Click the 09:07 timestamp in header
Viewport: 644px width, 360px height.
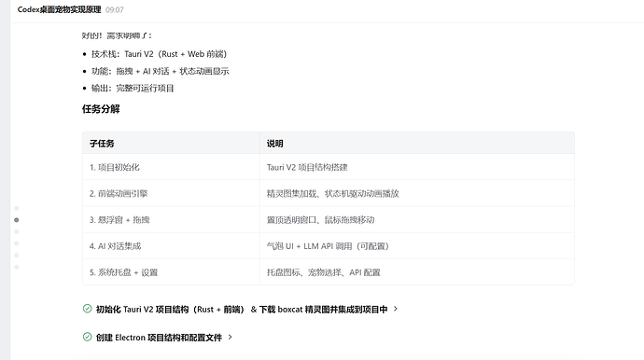tap(114, 10)
